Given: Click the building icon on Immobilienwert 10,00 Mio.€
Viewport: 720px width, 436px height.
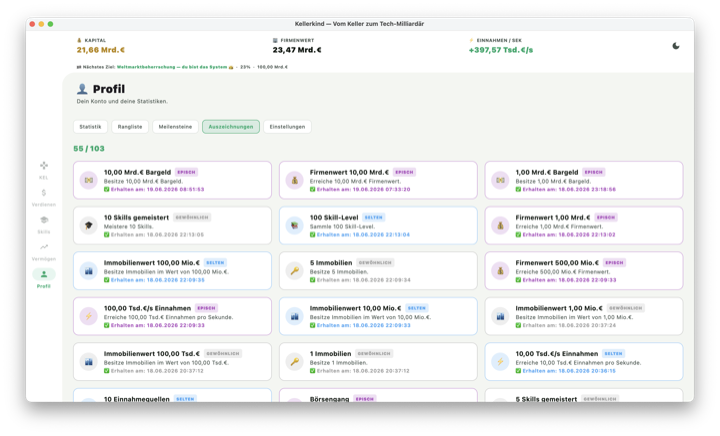Looking at the screenshot, I should click(x=295, y=316).
